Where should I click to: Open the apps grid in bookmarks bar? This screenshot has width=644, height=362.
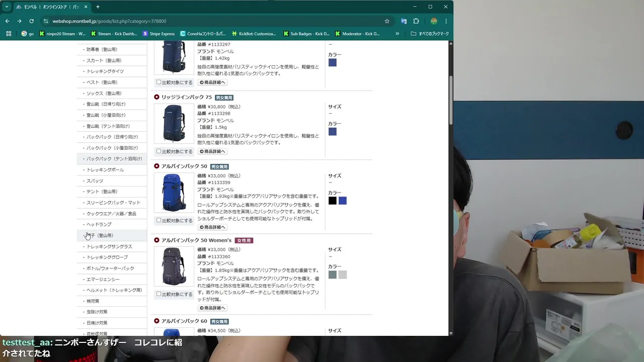click(x=9, y=34)
